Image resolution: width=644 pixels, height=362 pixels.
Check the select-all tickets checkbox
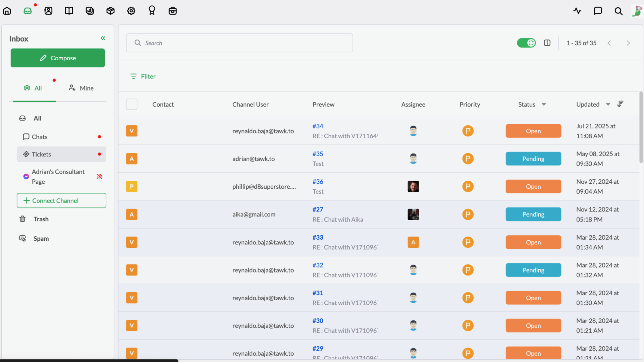coord(131,104)
